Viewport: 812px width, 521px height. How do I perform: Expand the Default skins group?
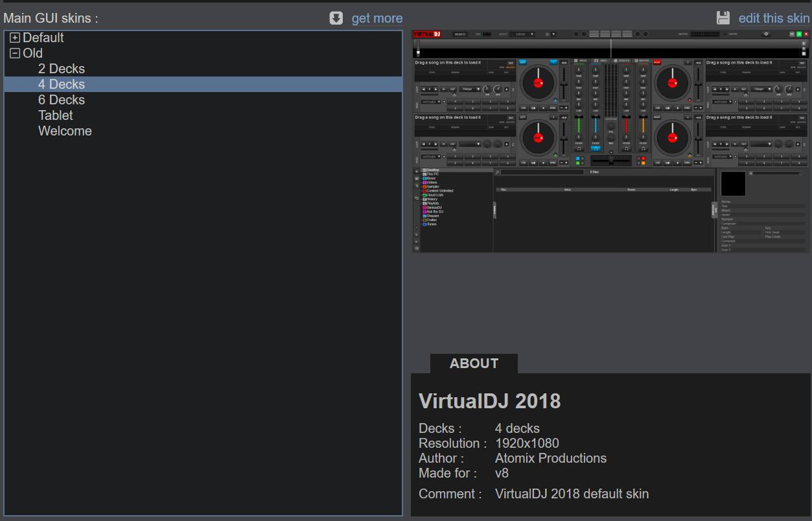(x=15, y=38)
